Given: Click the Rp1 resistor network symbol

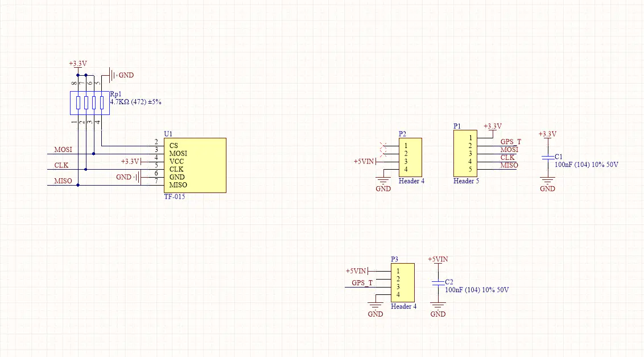Looking at the screenshot, I should (x=89, y=103).
